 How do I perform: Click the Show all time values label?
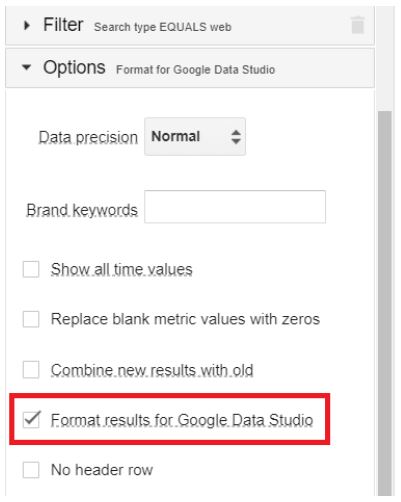tap(122, 269)
